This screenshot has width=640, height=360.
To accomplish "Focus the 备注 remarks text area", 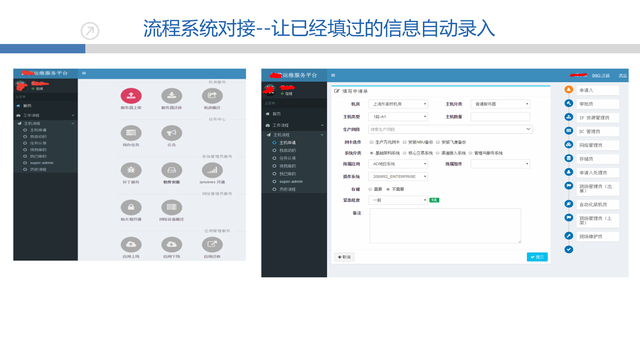I will [445, 226].
